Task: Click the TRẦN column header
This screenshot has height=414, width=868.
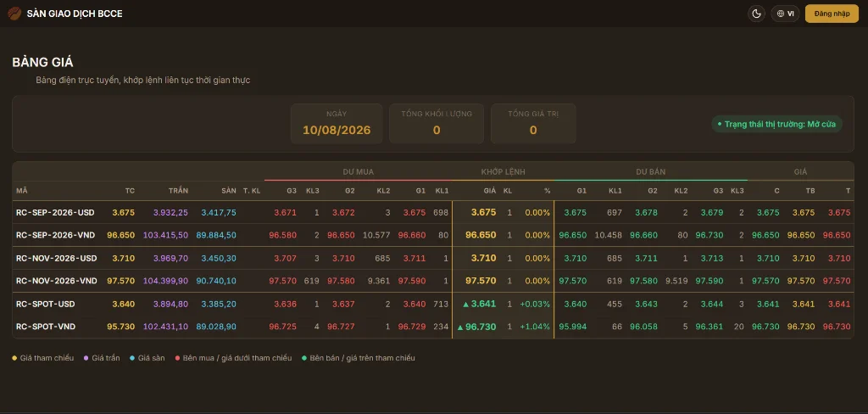Action: (x=178, y=191)
